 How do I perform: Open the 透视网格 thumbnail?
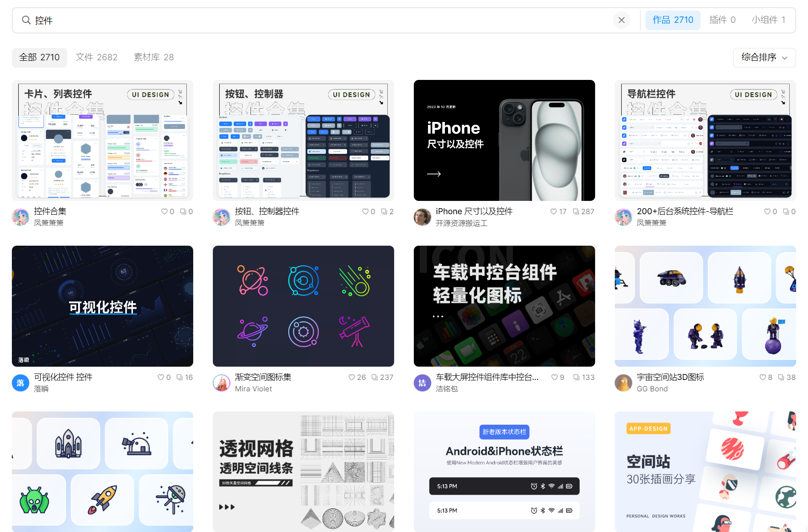tap(303, 472)
